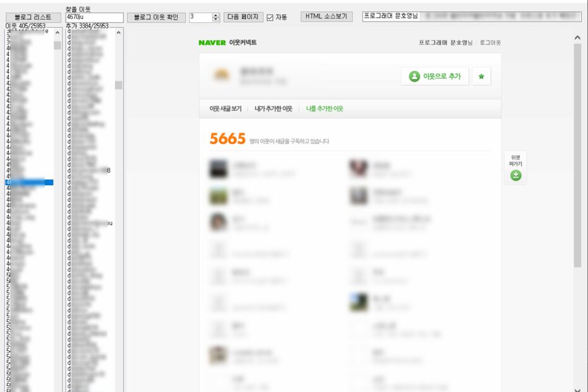This screenshot has height=392, width=588.
Task: Switch to the 내가 추가한 이웃 tab
Action: click(x=273, y=109)
